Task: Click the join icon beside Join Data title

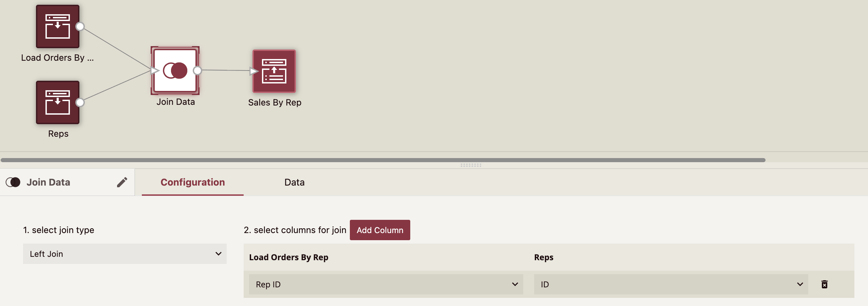Action: click(x=13, y=182)
